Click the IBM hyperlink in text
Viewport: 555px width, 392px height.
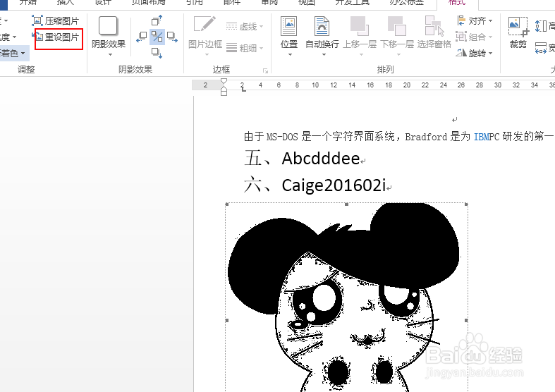tap(481, 137)
